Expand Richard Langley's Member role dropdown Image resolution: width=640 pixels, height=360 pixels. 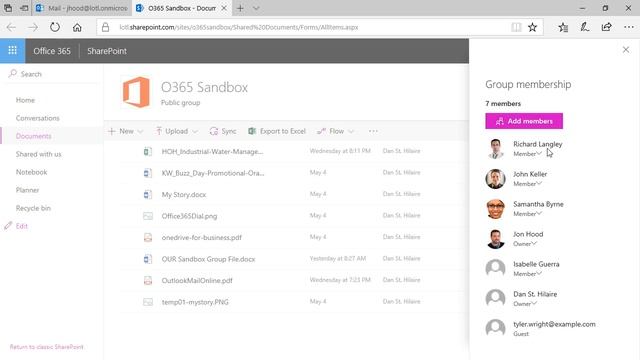527,154
